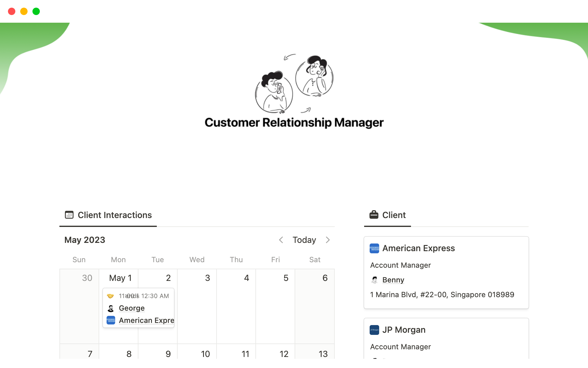Click the page illustration of two people calling
This screenshot has height=368, width=588.
click(x=294, y=83)
